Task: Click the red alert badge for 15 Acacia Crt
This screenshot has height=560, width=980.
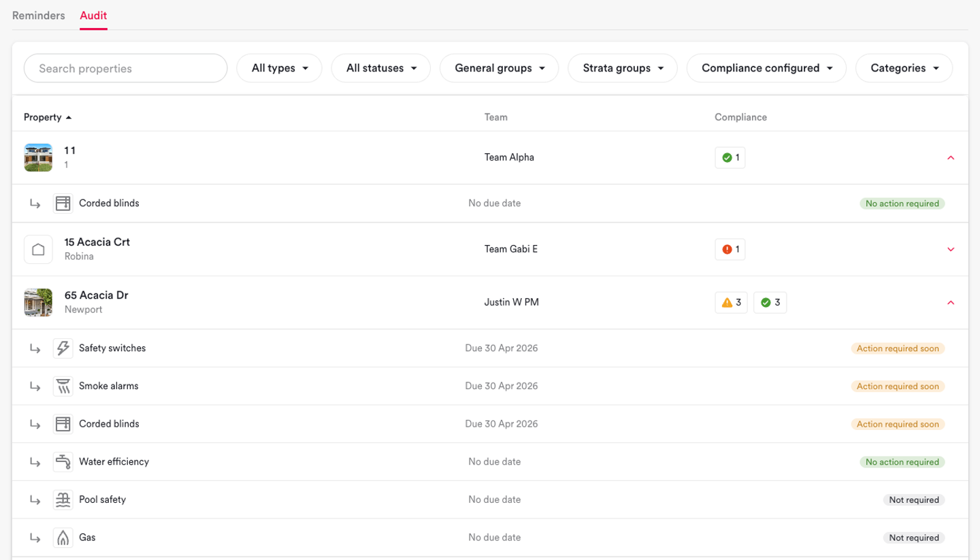Action: click(x=730, y=249)
